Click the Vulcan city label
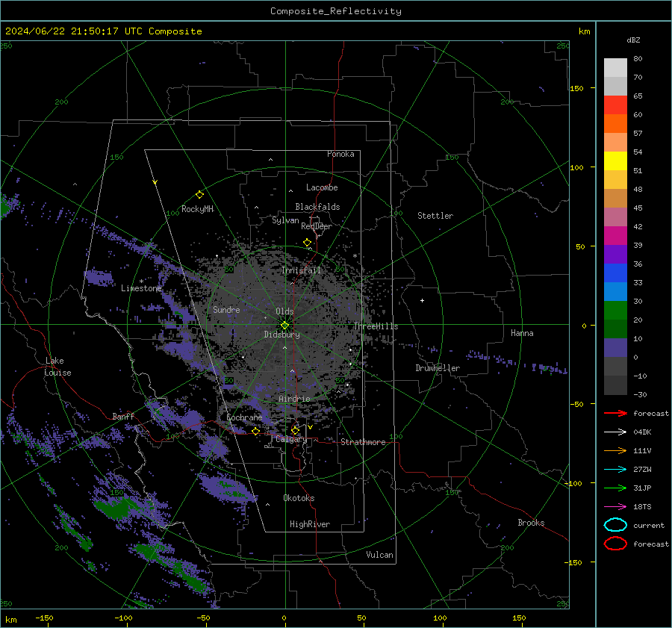 (379, 555)
